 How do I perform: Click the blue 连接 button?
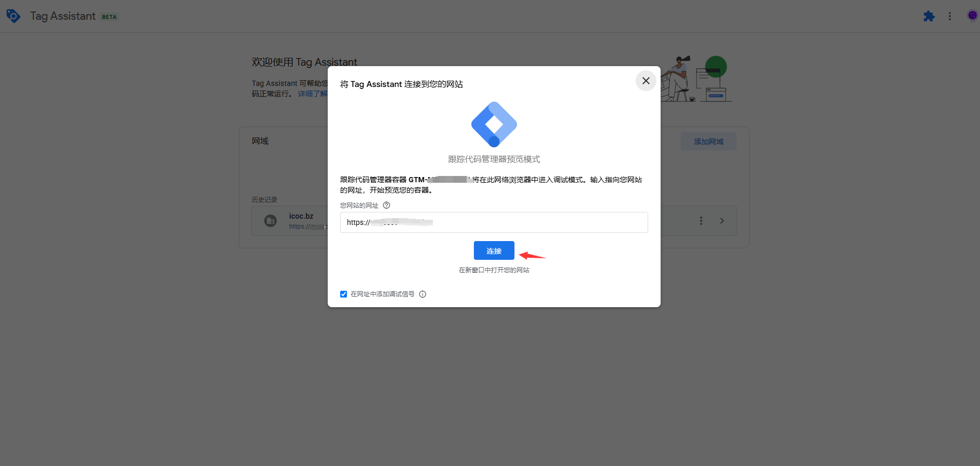[494, 250]
